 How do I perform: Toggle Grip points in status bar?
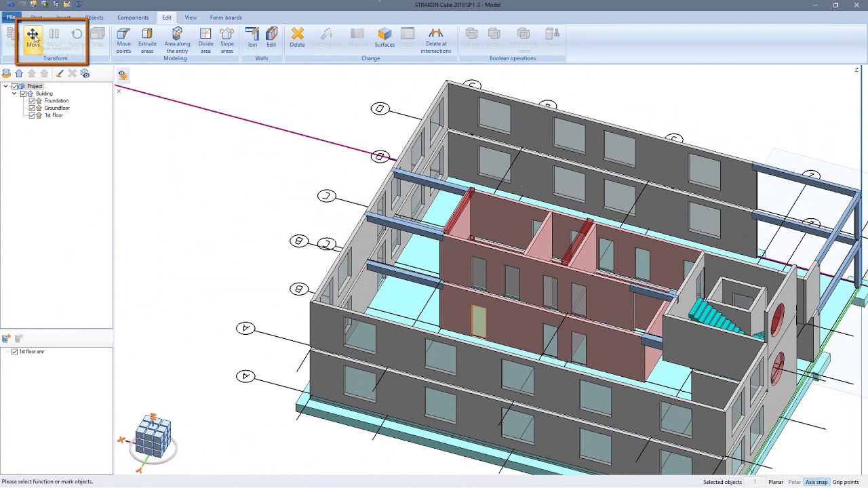pyautogui.click(x=846, y=482)
